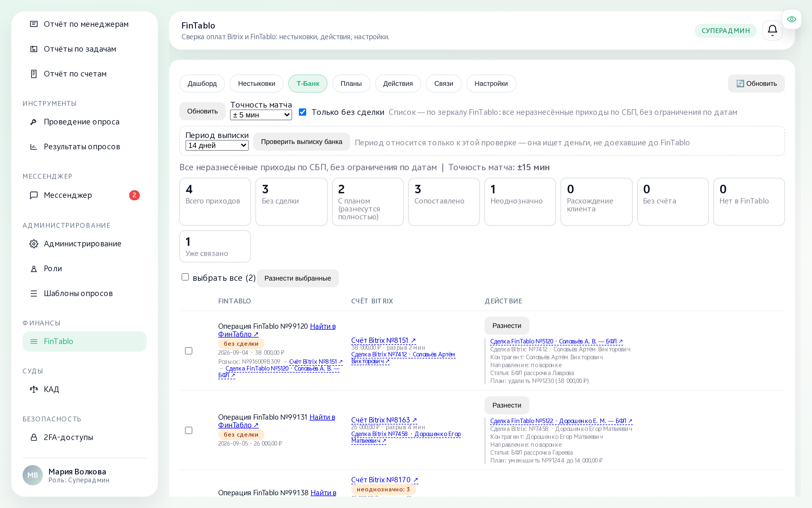
Task: Click the Неоднозначно stat card
Action: coord(520,202)
